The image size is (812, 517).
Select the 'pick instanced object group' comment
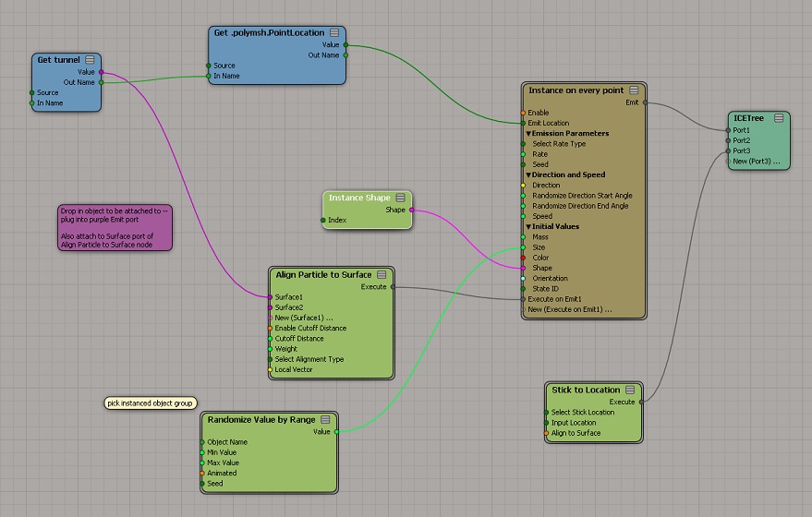(x=151, y=403)
